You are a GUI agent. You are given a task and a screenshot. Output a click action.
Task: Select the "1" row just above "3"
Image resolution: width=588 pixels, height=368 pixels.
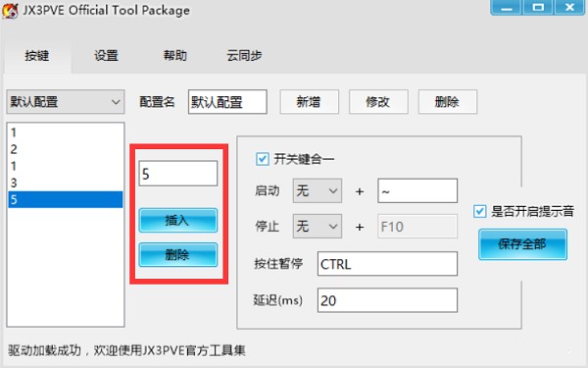point(66,166)
